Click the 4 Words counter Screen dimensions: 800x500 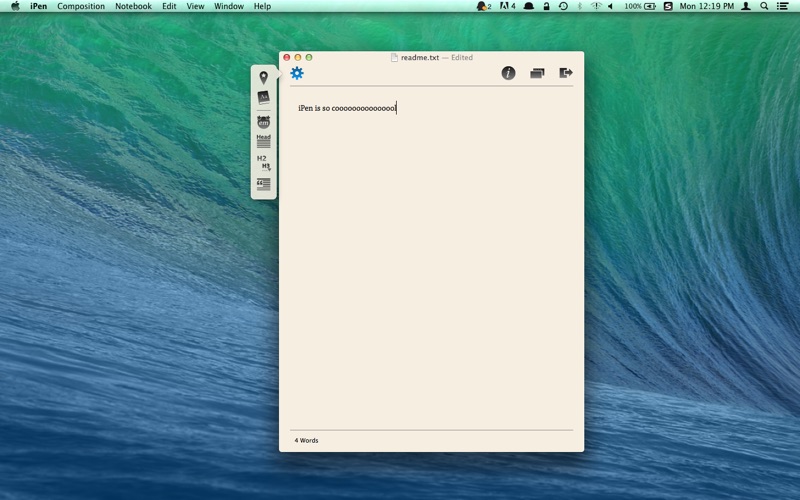(x=306, y=440)
